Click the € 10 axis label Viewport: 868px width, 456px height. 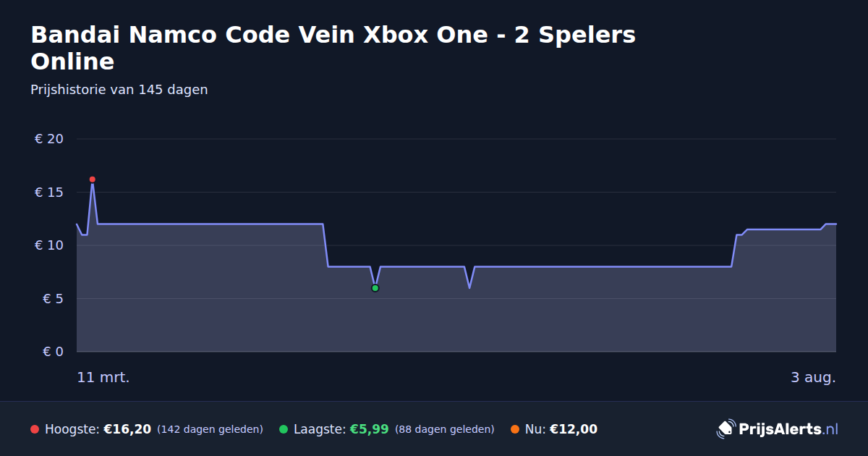pos(49,245)
